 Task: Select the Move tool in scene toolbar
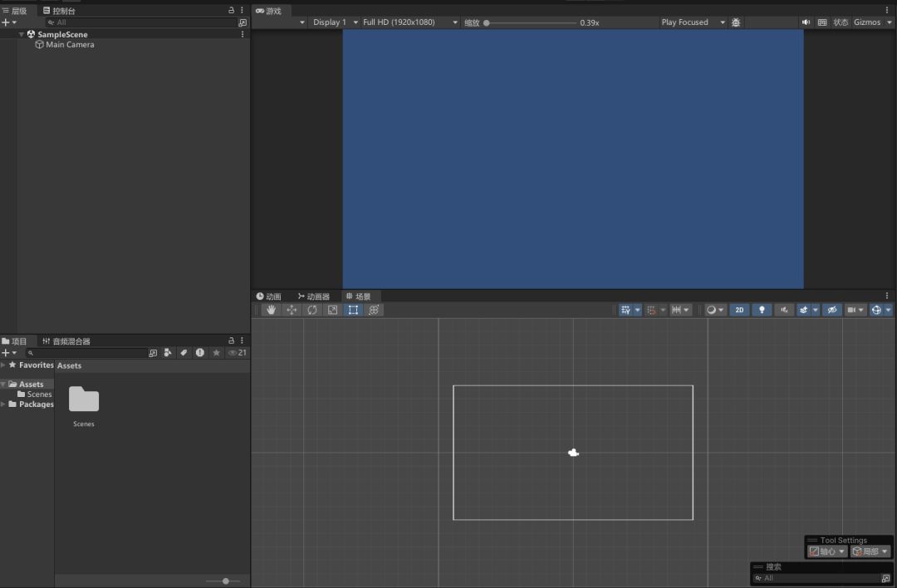[x=292, y=310]
